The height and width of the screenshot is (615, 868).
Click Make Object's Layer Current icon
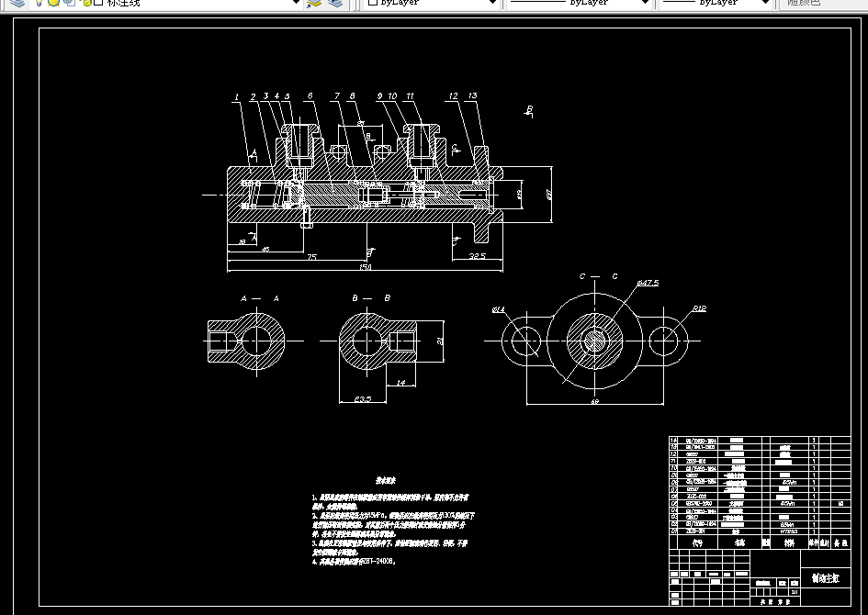(x=314, y=3)
